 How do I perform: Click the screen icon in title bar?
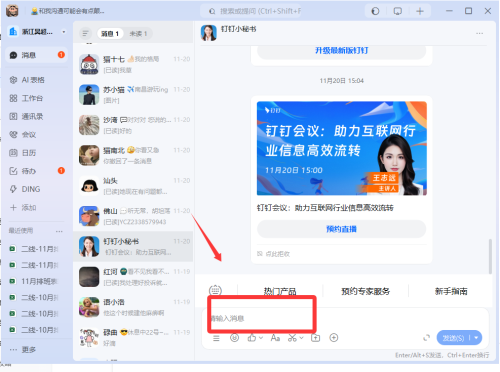(397, 11)
